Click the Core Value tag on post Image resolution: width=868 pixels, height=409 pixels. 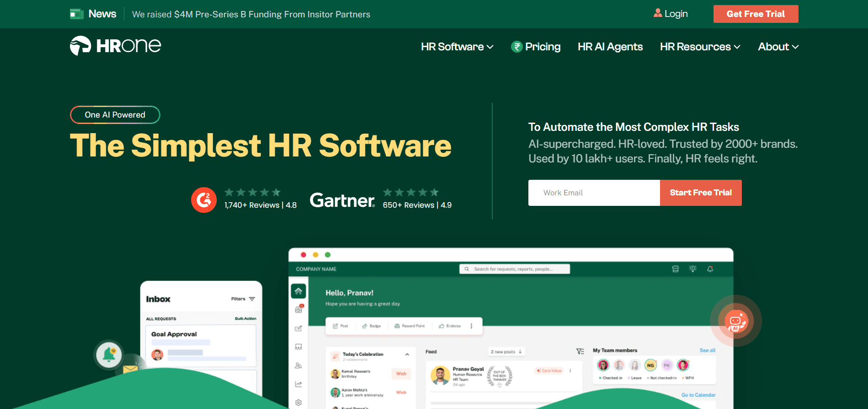549,371
